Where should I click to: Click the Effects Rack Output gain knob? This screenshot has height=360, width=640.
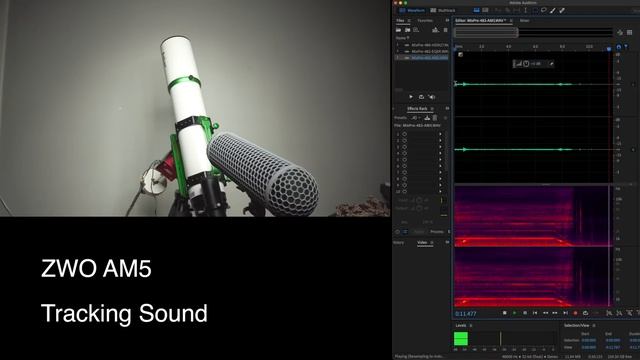click(x=419, y=208)
